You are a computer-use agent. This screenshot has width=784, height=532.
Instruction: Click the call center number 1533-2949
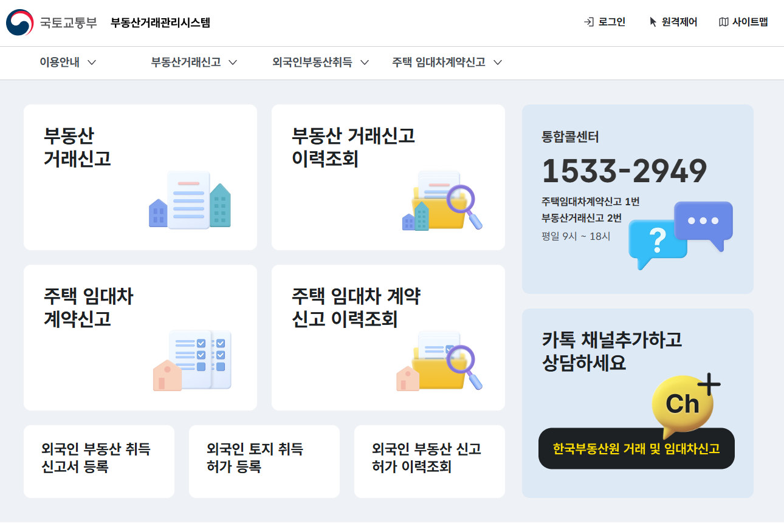click(x=624, y=171)
